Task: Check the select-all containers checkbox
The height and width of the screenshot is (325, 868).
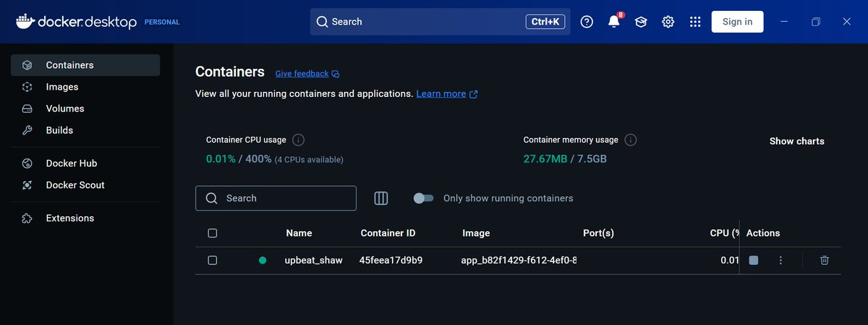Action: pos(212,233)
